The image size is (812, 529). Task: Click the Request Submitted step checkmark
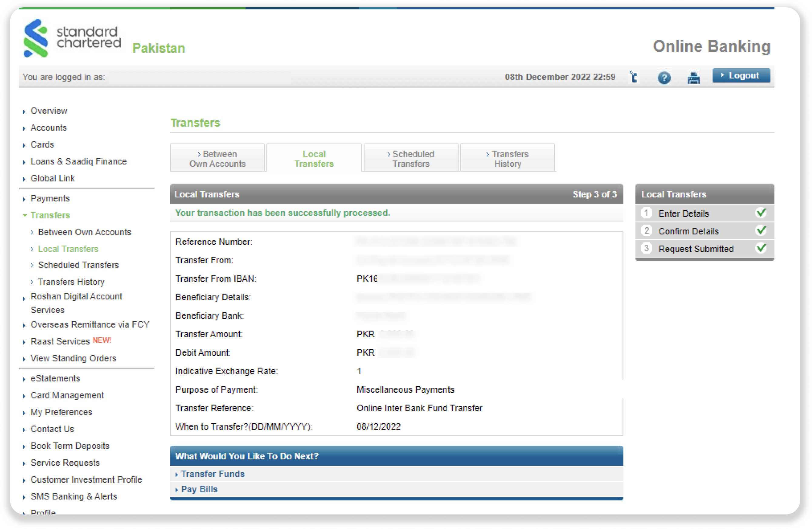tap(761, 248)
